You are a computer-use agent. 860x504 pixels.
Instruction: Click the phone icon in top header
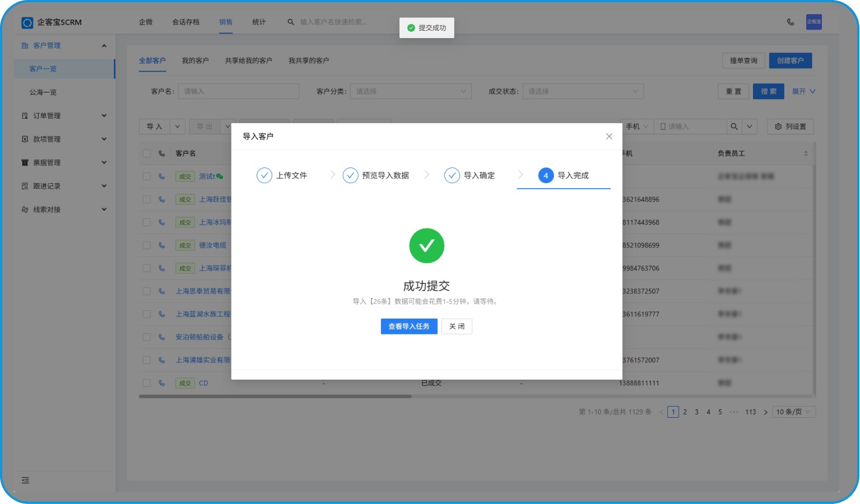(791, 22)
